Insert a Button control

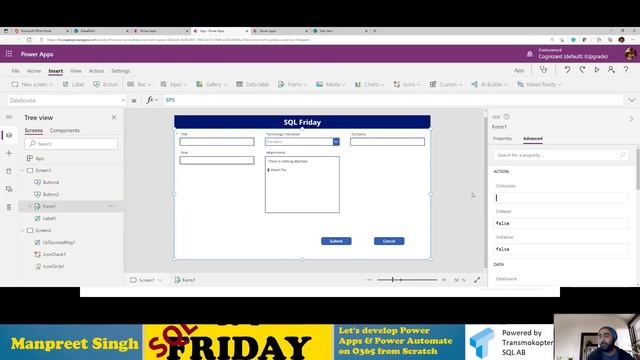[105, 84]
